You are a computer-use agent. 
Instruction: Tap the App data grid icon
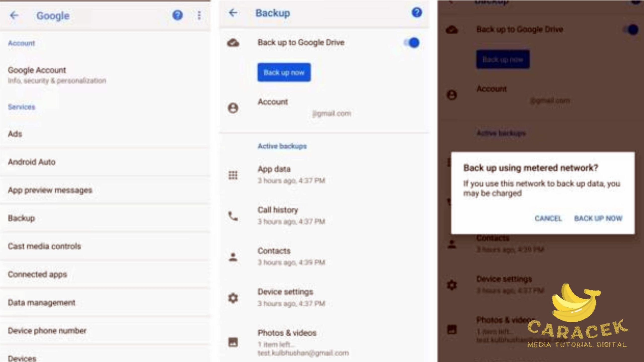[233, 175]
